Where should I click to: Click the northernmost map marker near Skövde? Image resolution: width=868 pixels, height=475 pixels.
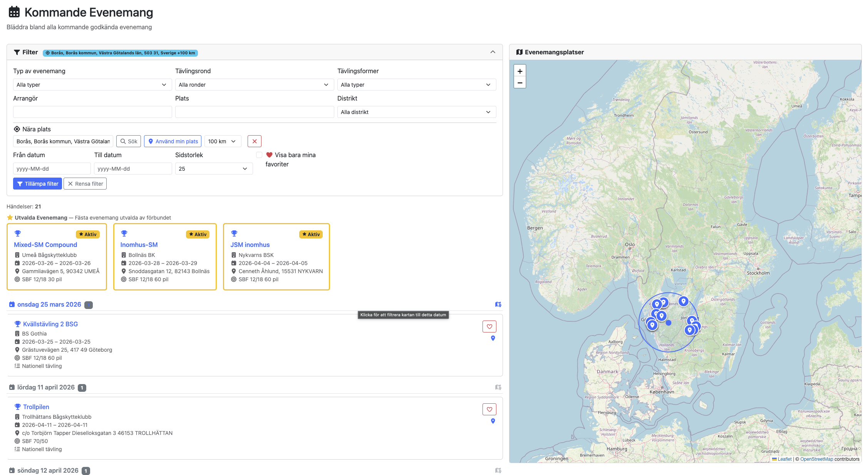[x=683, y=301]
